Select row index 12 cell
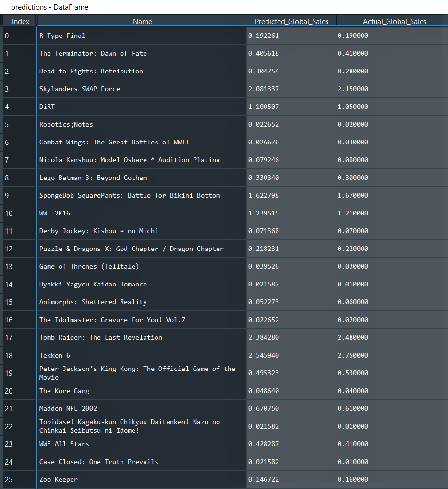 coord(19,249)
